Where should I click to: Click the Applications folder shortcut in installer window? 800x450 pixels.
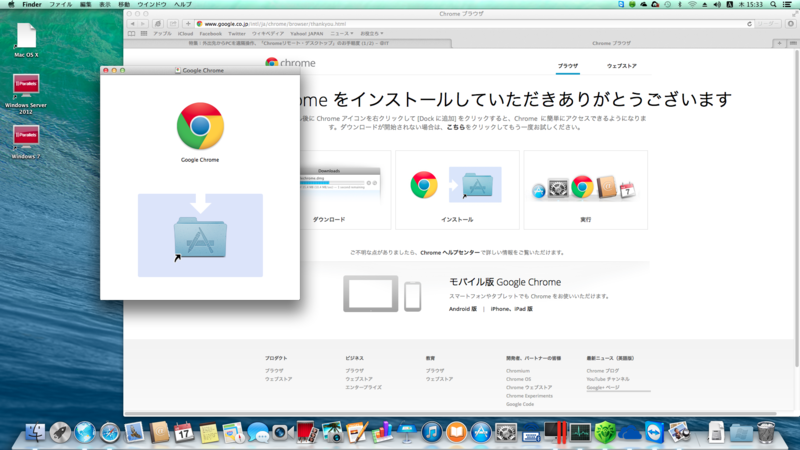(x=200, y=238)
